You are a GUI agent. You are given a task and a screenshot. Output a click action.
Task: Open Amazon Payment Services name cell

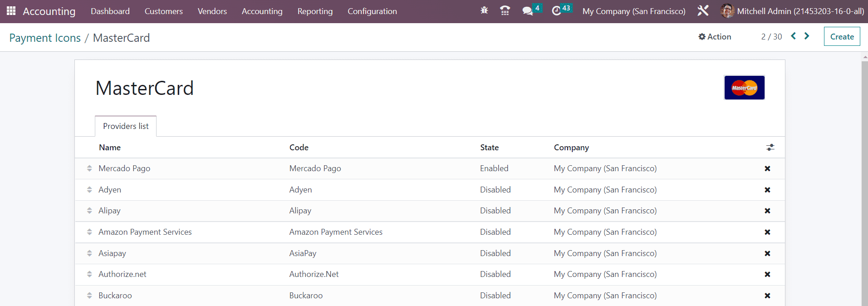pyautogui.click(x=145, y=232)
